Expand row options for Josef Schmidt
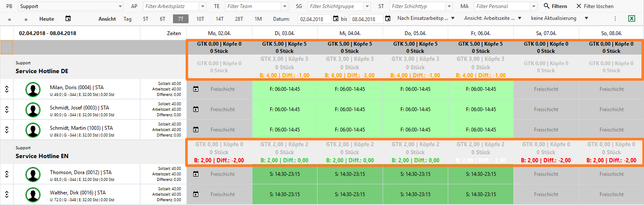The width and height of the screenshot is (644, 205). click(x=7, y=109)
